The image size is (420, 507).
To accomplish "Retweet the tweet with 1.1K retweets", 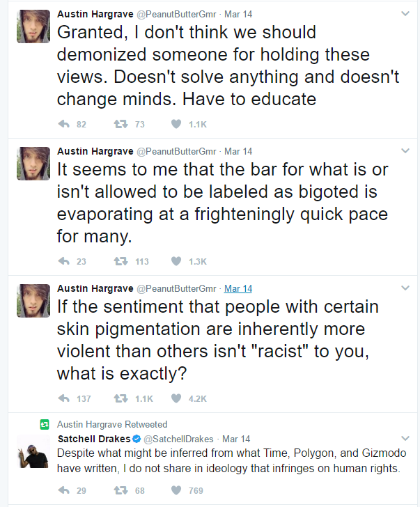I will click(120, 398).
